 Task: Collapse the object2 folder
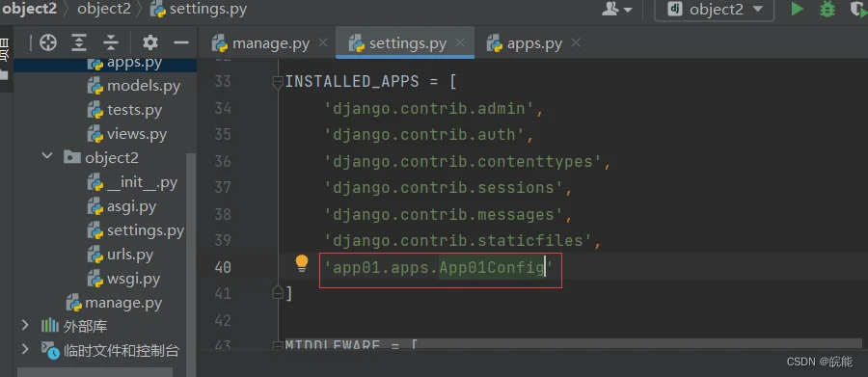click(47, 157)
